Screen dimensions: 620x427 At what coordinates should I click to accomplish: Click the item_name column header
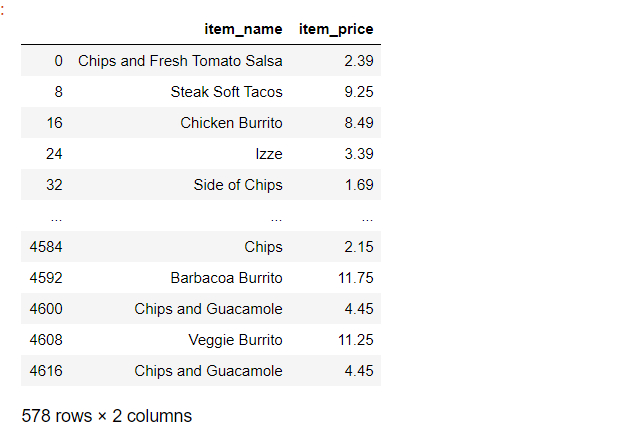tap(243, 29)
